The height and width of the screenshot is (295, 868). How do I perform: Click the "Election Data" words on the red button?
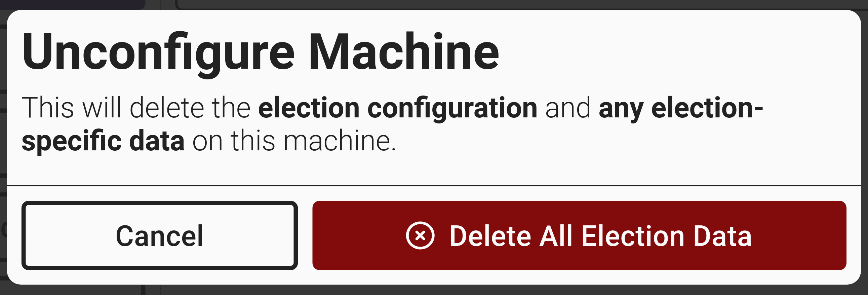point(667,236)
